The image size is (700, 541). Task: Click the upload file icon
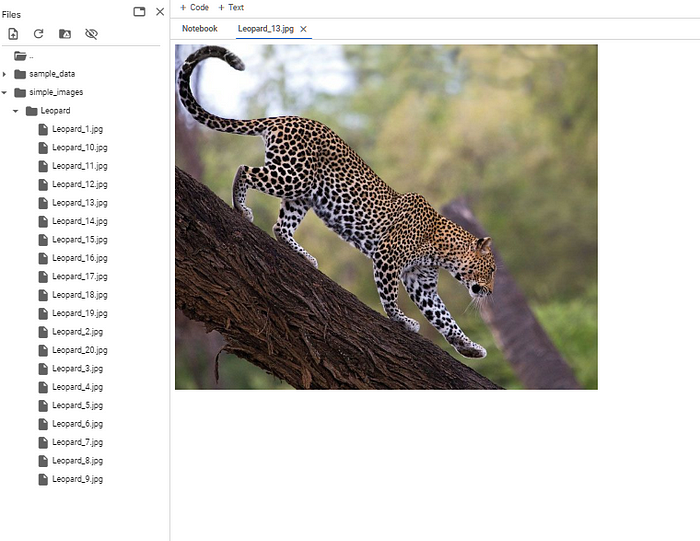(x=13, y=34)
